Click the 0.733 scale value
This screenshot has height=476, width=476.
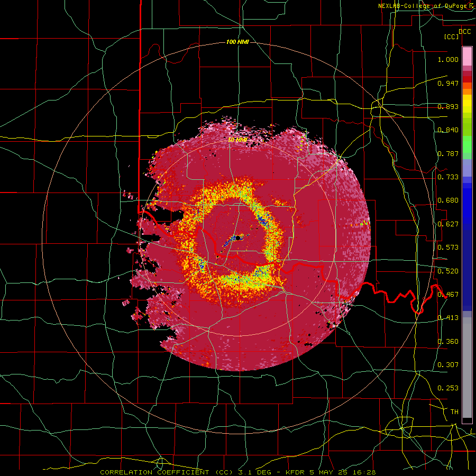point(448,177)
